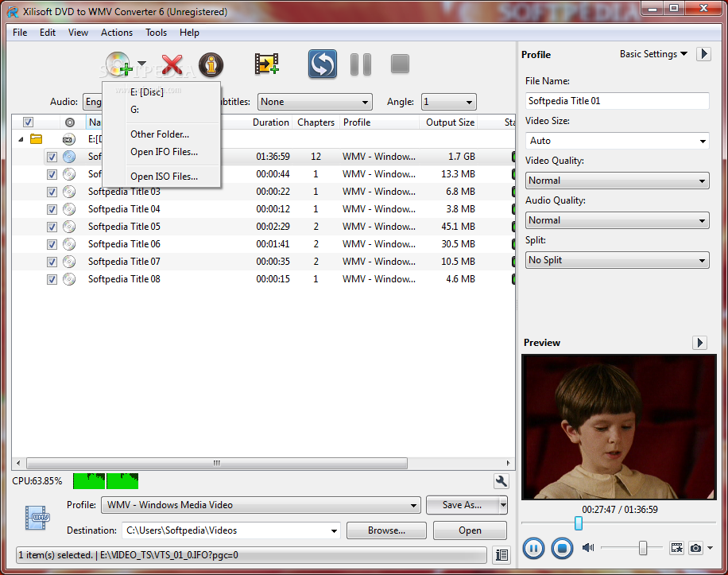Screen dimensions: 728x575
Task: Open the File menu
Action: 20,33
